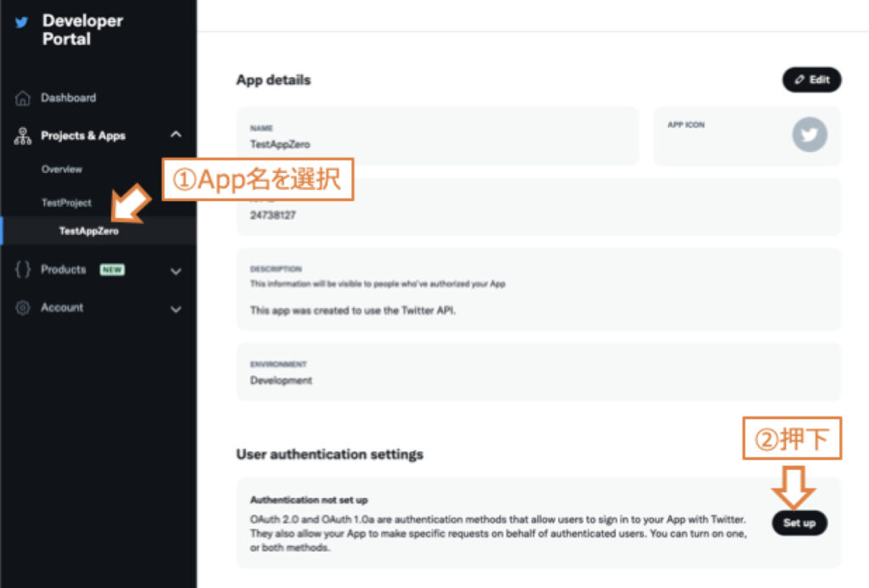
Task: Click the Development environment value
Action: click(x=281, y=380)
